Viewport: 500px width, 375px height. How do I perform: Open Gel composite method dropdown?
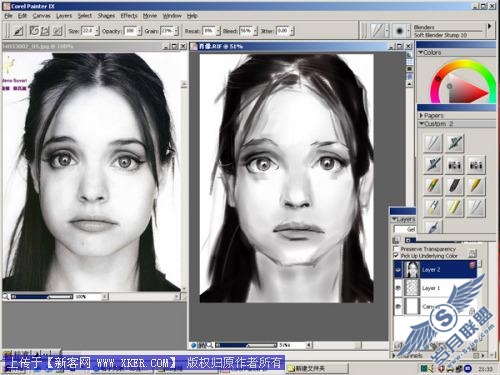point(405,229)
